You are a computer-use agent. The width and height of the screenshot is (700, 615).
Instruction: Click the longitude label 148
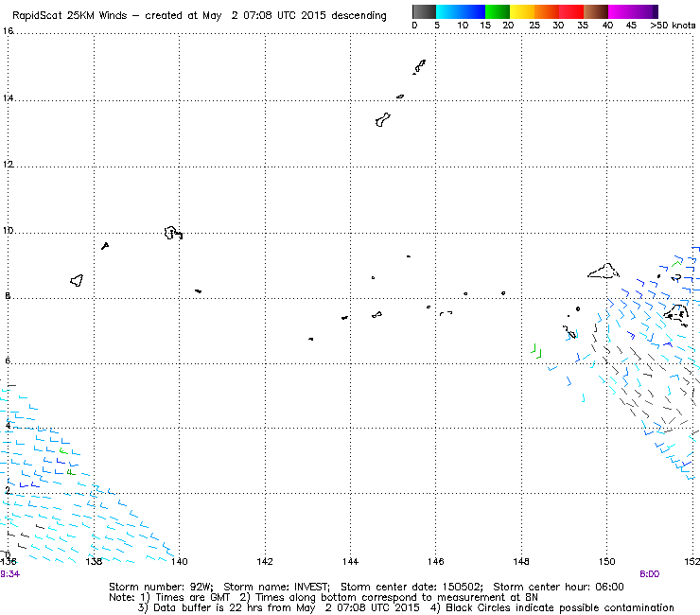[x=521, y=561]
